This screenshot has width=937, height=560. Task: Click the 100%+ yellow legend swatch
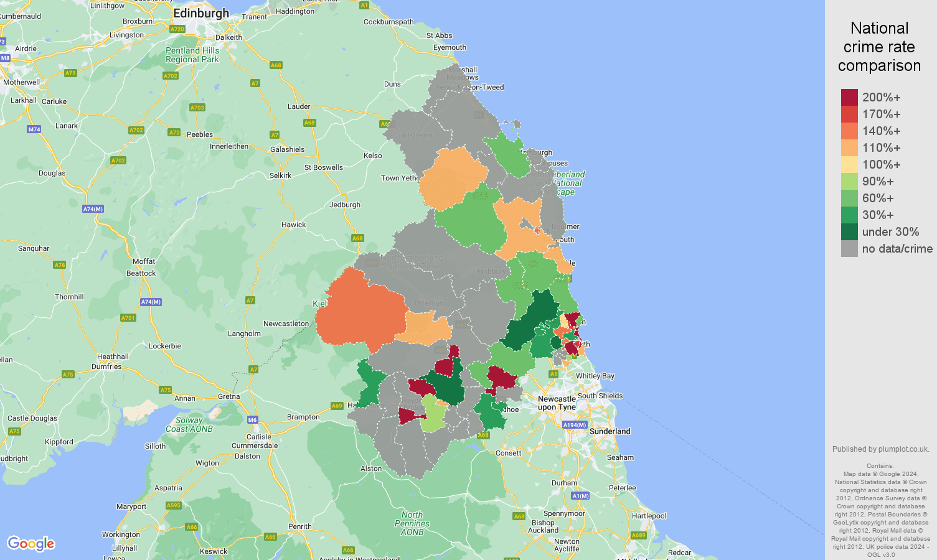pyautogui.click(x=849, y=165)
